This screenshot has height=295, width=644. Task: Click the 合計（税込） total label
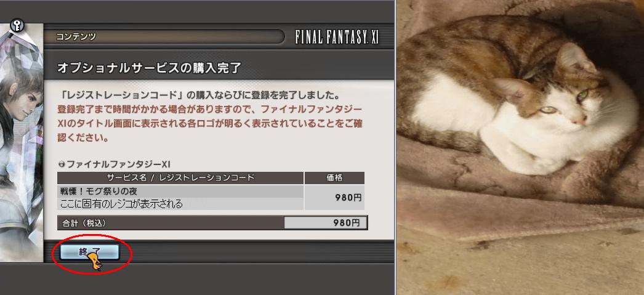point(84,223)
